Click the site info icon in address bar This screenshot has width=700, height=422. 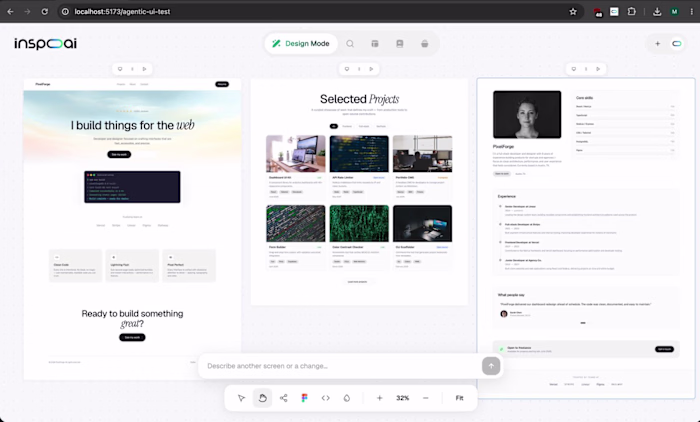[x=65, y=12]
